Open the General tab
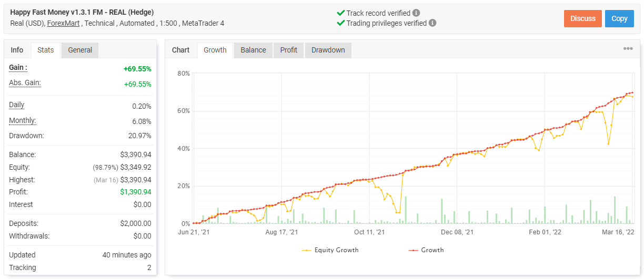Viewport: 644px width, 279px height. (x=80, y=50)
